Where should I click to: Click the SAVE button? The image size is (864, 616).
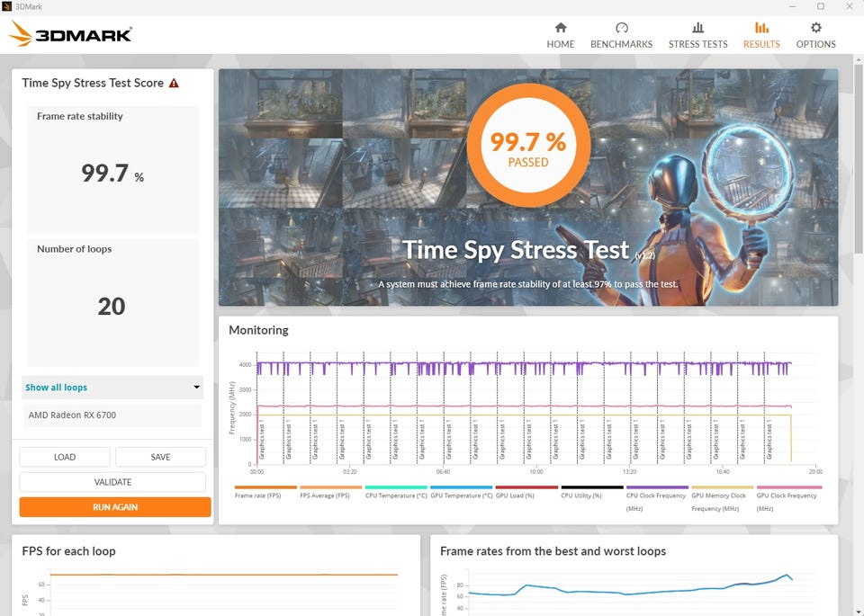160,457
